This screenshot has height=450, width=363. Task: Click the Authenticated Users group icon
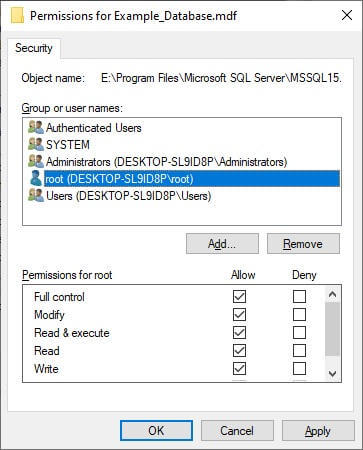pos(36,127)
